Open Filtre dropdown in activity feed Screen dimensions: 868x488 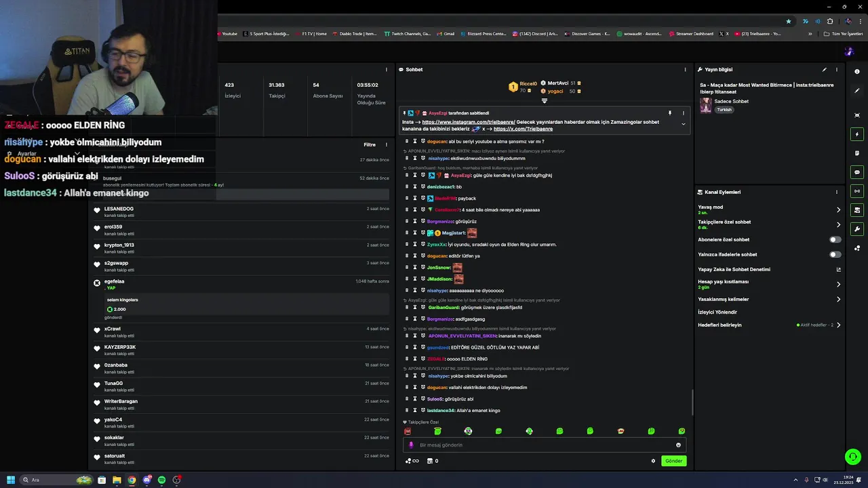point(370,144)
